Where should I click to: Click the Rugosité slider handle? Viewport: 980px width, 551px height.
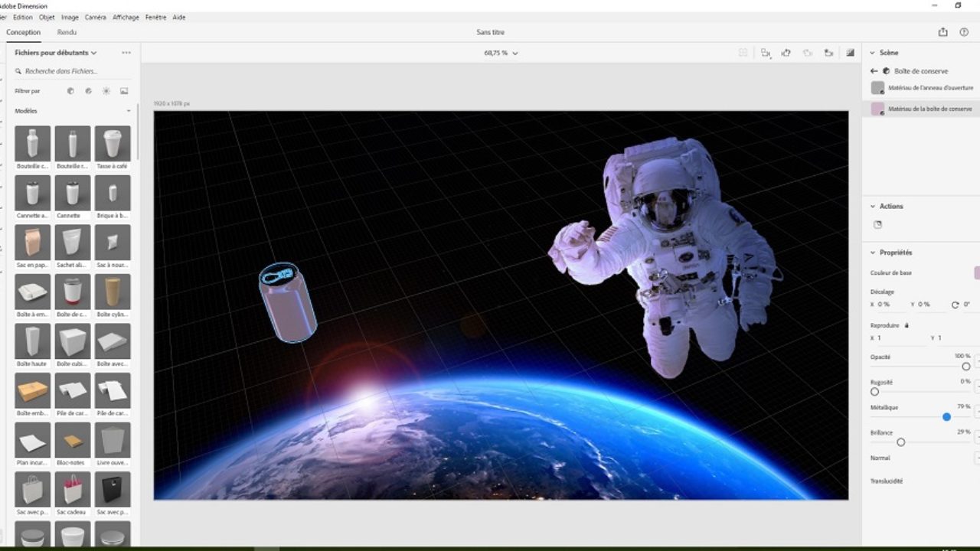coord(874,392)
